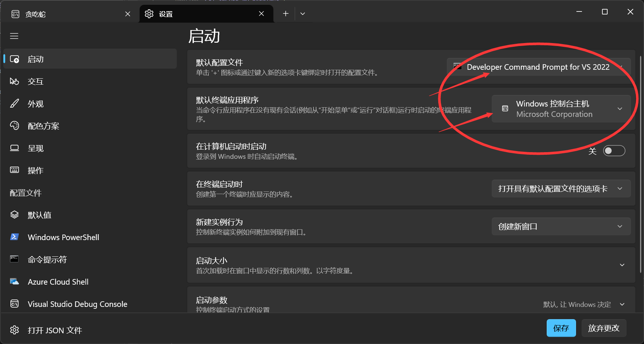Screen dimensions: 644x344
Task: Click the 操作 keyboard icon
Action: (14, 170)
